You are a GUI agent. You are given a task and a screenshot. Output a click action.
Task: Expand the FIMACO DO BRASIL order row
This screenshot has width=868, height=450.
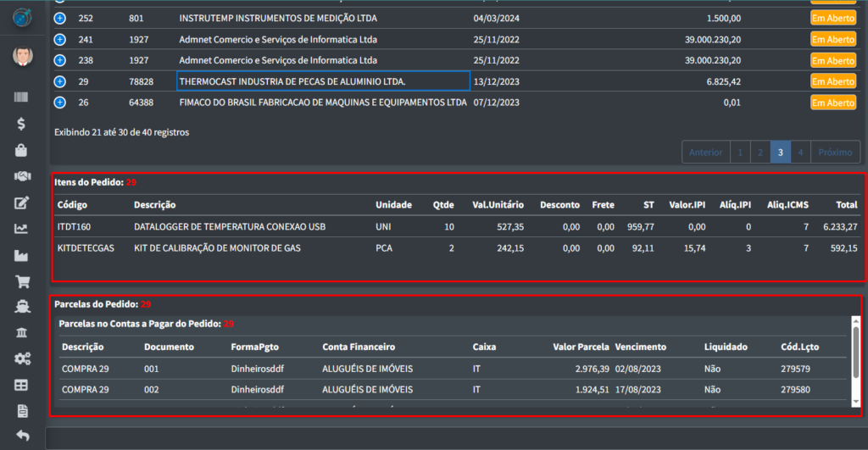click(x=59, y=103)
